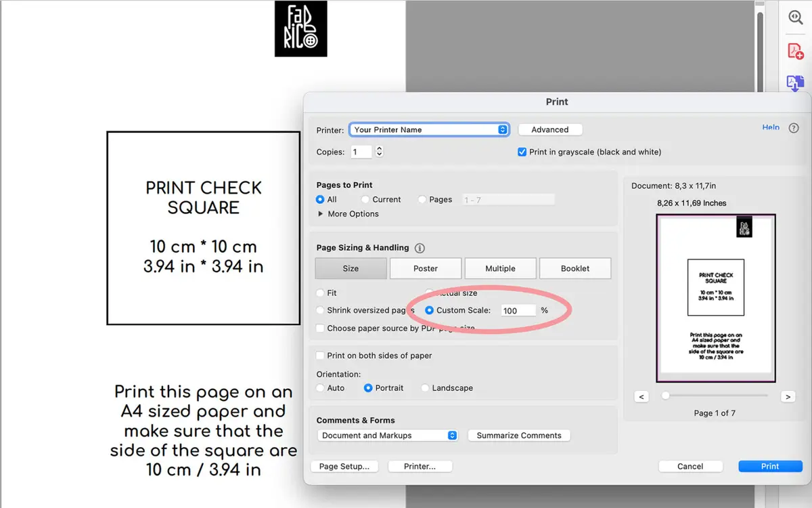Viewport: 812px width, 508px height.
Task: Select the Pages range radio button
Action: (x=422, y=199)
